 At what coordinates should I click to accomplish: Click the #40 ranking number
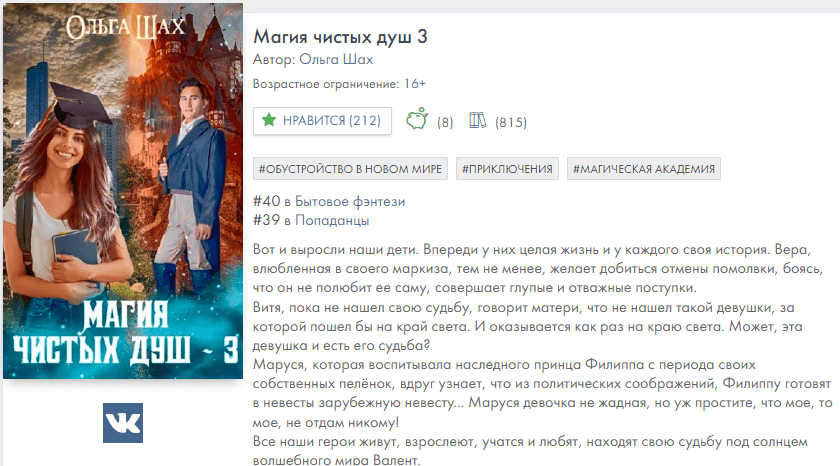click(x=267, y=201)
